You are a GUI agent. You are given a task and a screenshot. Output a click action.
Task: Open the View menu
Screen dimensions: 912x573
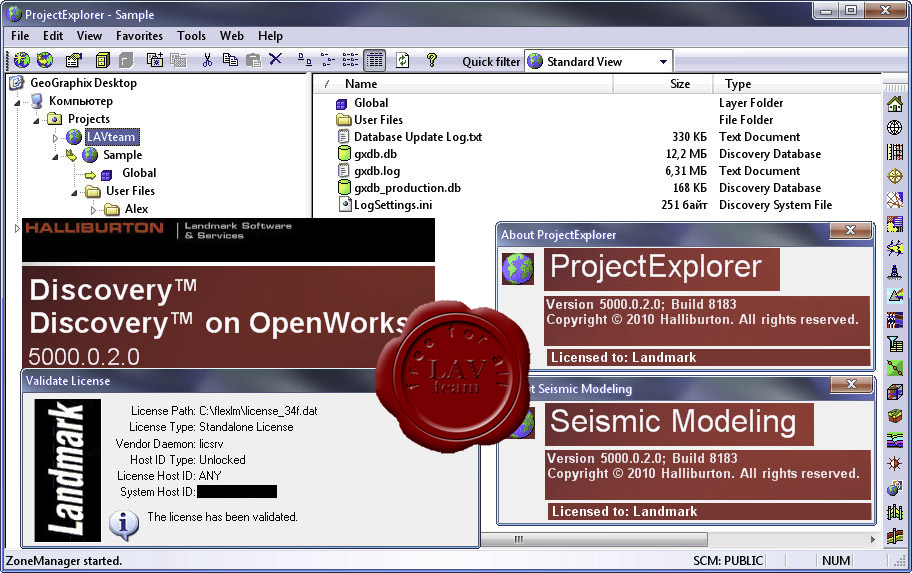coord(89,35)
